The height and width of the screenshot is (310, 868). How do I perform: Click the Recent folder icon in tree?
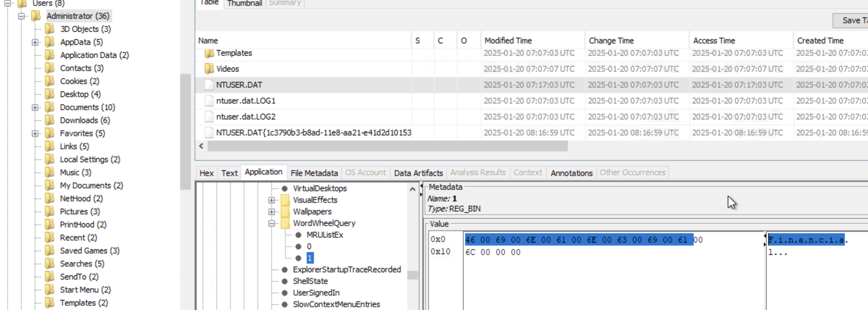tap(50, 238)
